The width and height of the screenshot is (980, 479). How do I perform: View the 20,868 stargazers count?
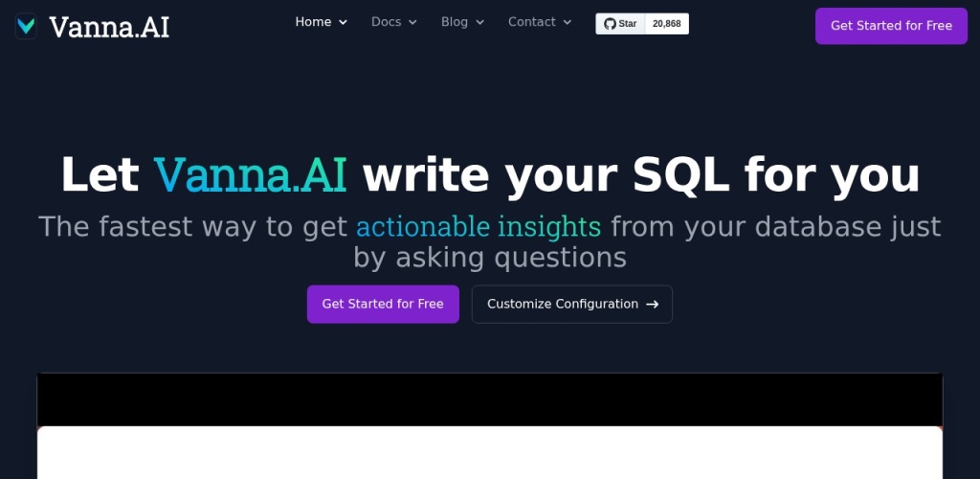pos(667,24)
